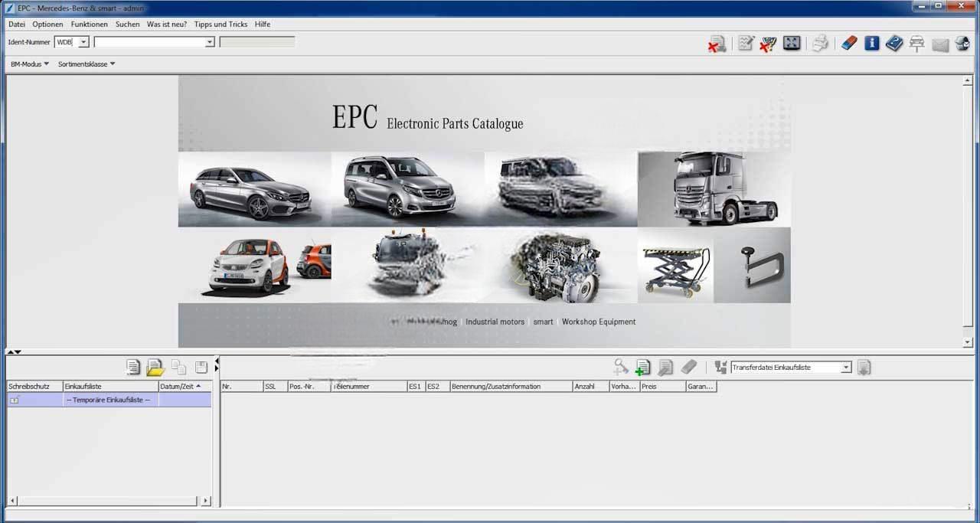Click the copy shopping list icon

pyautogui.click(x=178, y=368)
